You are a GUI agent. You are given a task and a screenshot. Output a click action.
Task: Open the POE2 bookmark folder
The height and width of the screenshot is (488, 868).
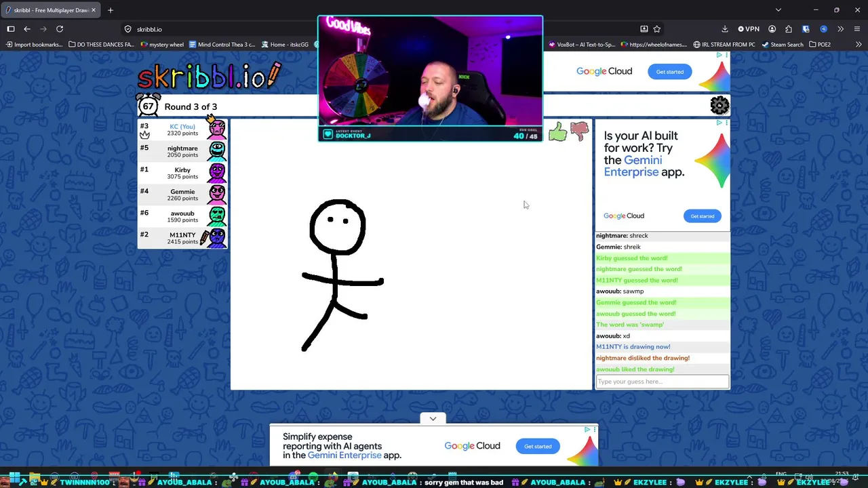[820, 45]
